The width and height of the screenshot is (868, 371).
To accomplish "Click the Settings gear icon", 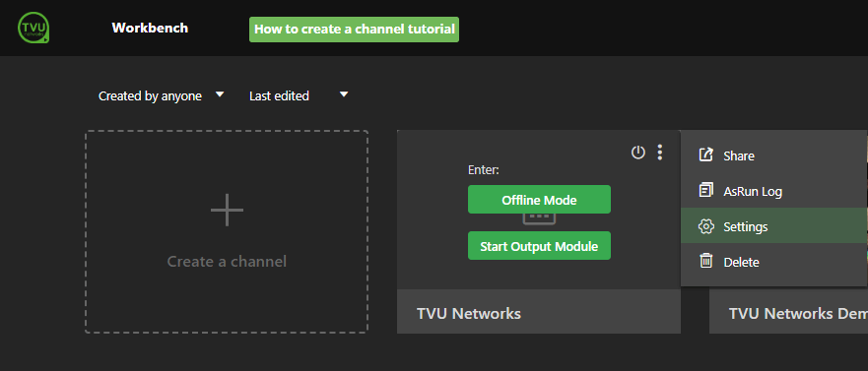I will (705, 226).
